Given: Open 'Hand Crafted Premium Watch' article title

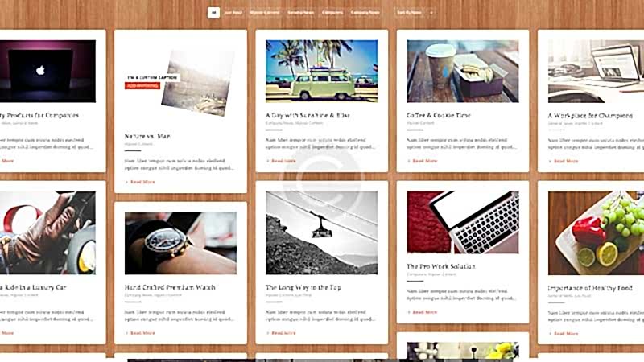Looking at the screenshot, I should 170,287.
